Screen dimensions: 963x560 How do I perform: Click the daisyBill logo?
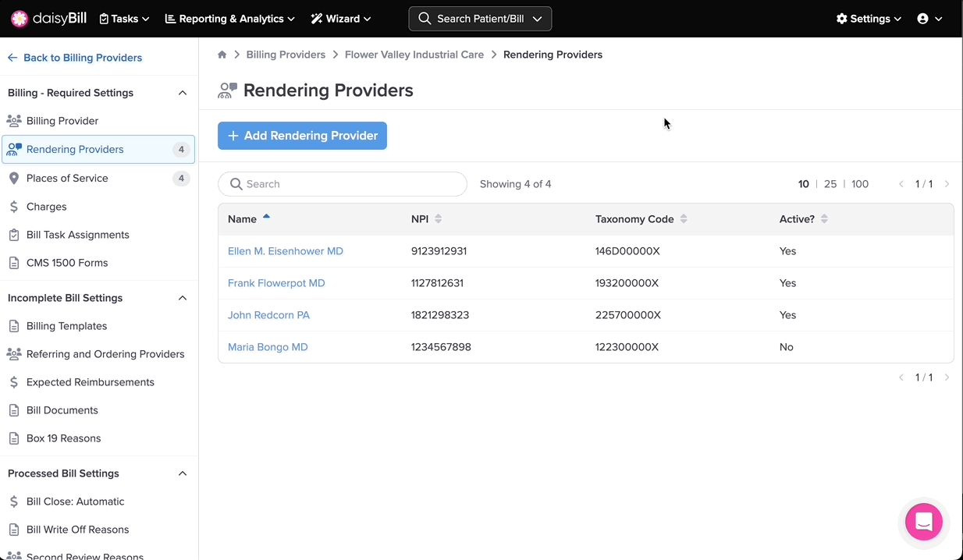48,19
